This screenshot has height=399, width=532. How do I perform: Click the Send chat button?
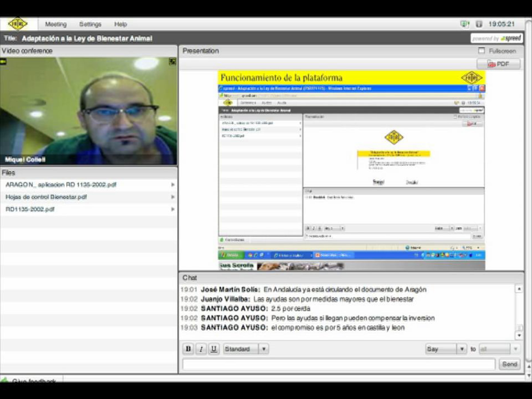click(509, 364)
